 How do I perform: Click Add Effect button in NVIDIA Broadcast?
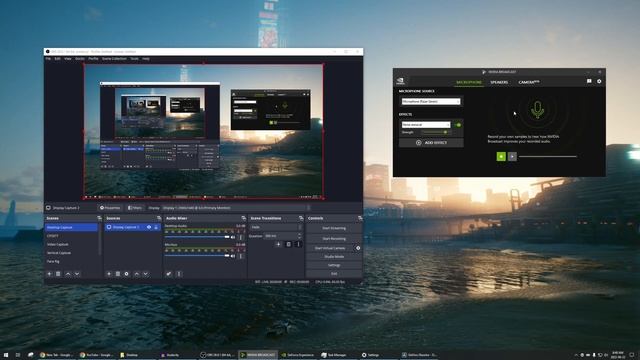click(x=431, y=143)
